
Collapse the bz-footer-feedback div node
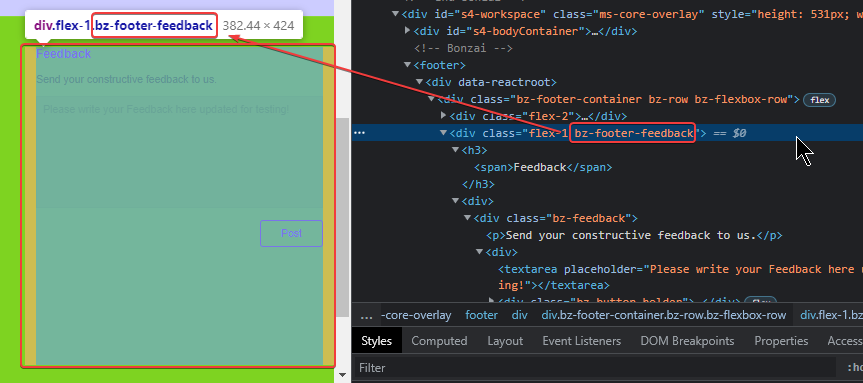(x=444, y=133)
